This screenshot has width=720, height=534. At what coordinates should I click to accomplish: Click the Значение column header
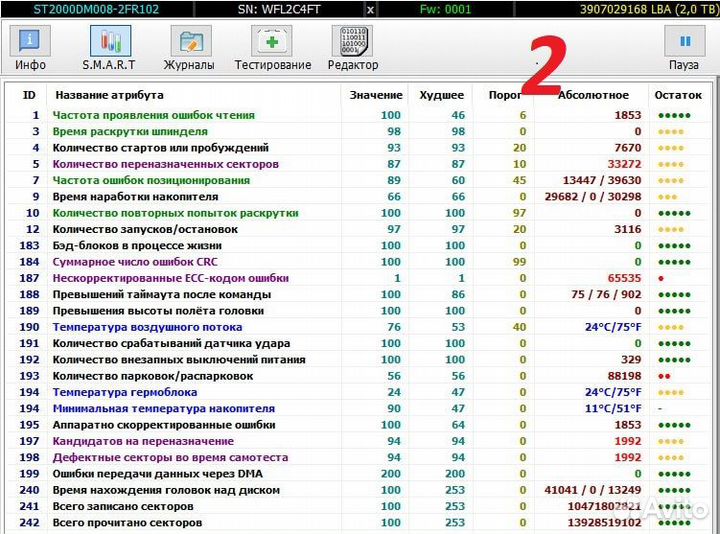point(376,95)
